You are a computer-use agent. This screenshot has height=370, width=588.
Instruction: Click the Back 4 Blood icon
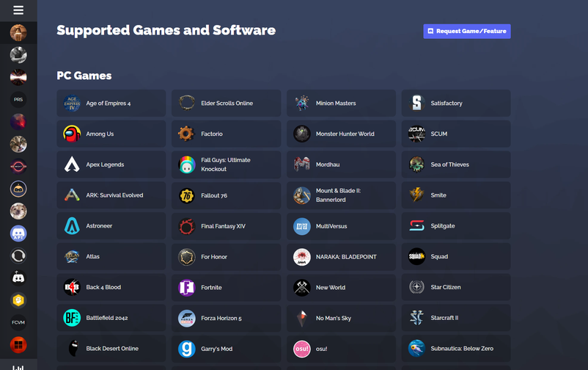(x=72, y=287)
